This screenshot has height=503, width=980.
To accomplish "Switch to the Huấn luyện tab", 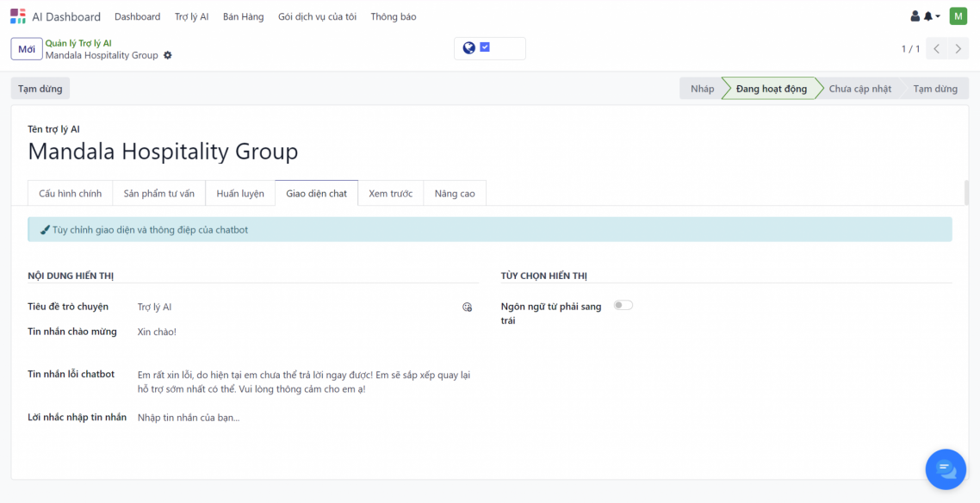I will click(240, 194).
